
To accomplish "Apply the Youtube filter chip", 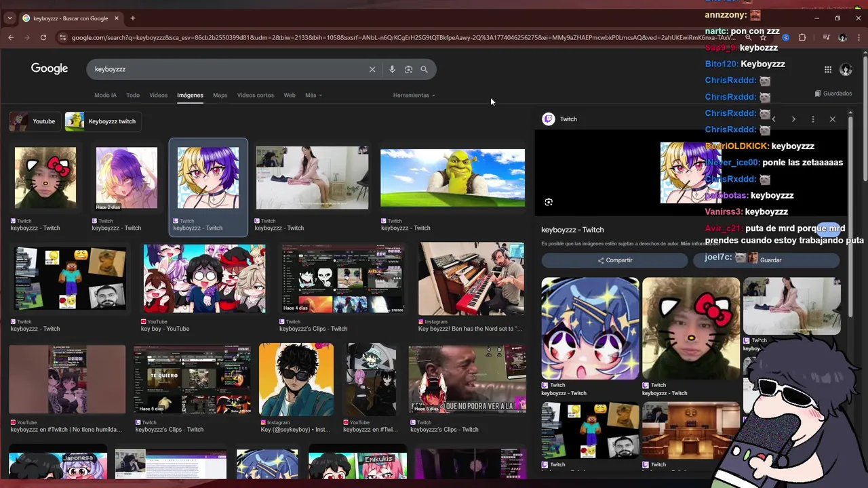I will [x=34, y=121].
